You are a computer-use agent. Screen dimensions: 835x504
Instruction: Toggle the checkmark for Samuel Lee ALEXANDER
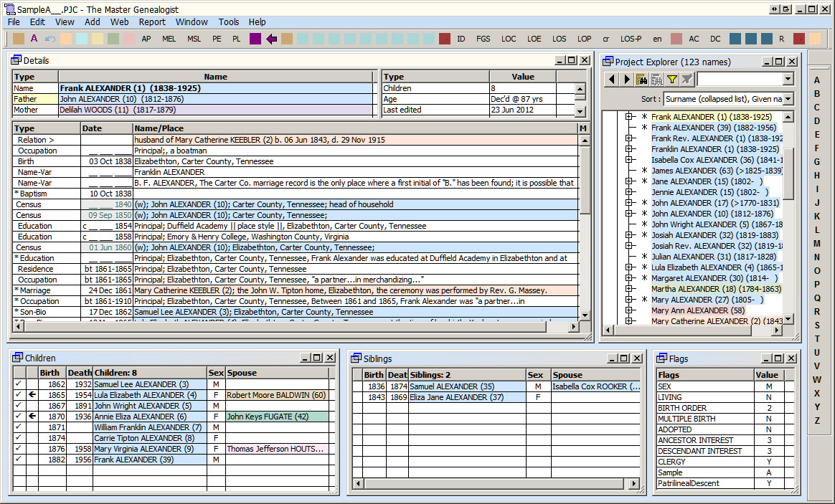pyautogui.click(x=18, y=384)
